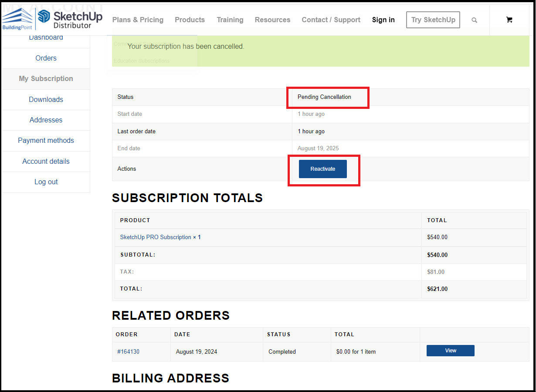Log out of the account

pyautogui.click(x=46, y=182)
